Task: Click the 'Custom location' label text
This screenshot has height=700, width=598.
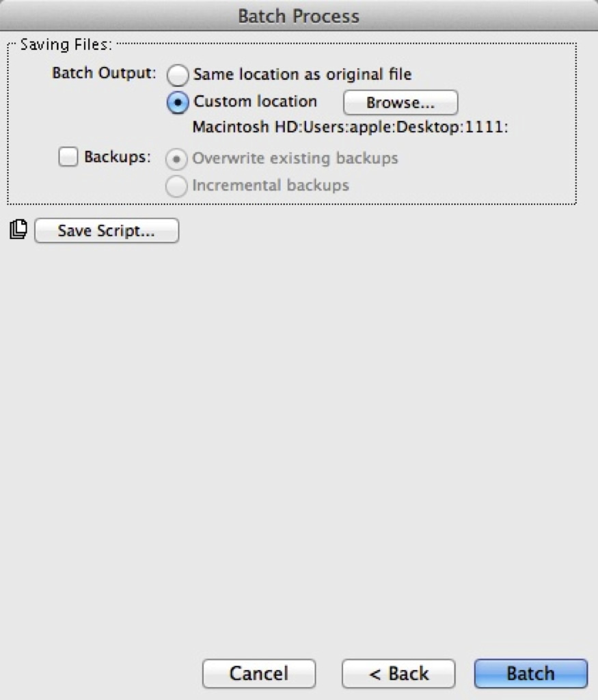Action: [256, 101]
